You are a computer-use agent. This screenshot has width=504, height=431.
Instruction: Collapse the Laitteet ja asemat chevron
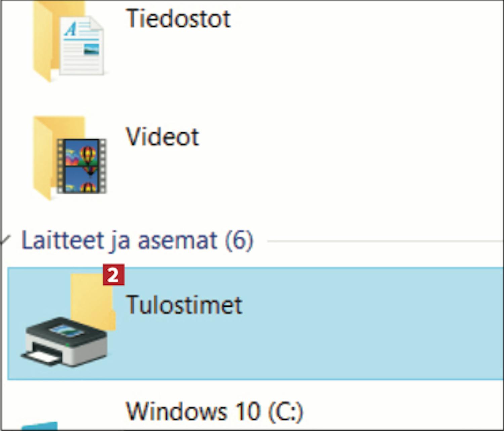tap(6, 240)
